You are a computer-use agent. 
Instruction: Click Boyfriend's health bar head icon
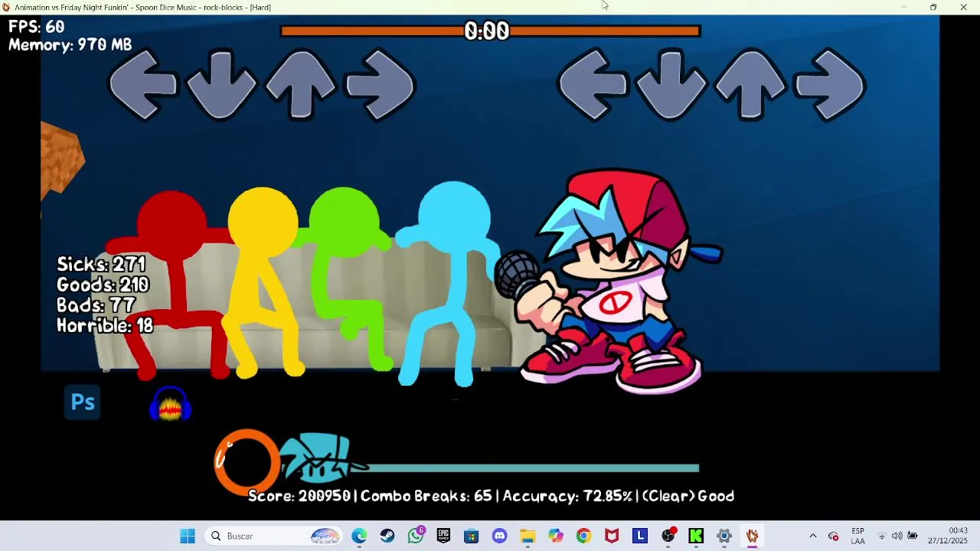322,459
